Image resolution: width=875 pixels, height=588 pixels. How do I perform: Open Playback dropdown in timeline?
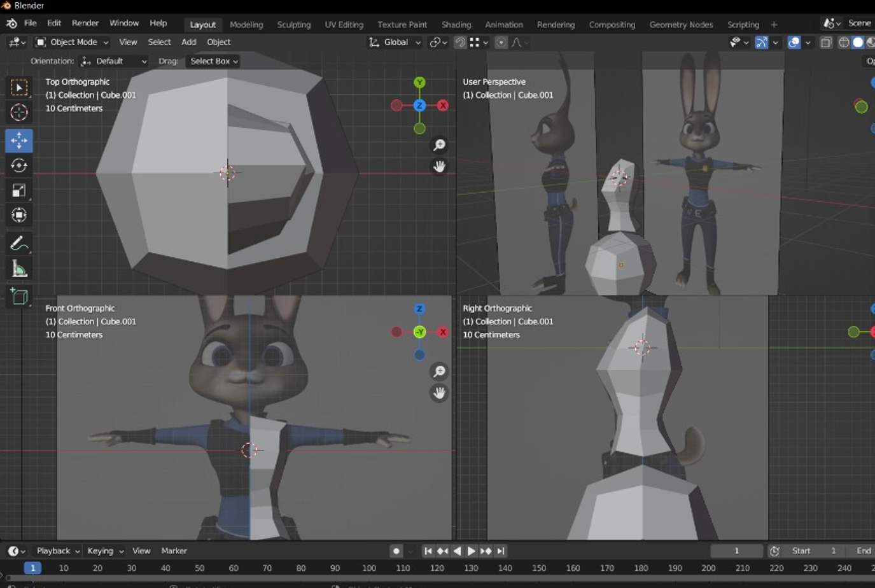[x=58, y=551]
